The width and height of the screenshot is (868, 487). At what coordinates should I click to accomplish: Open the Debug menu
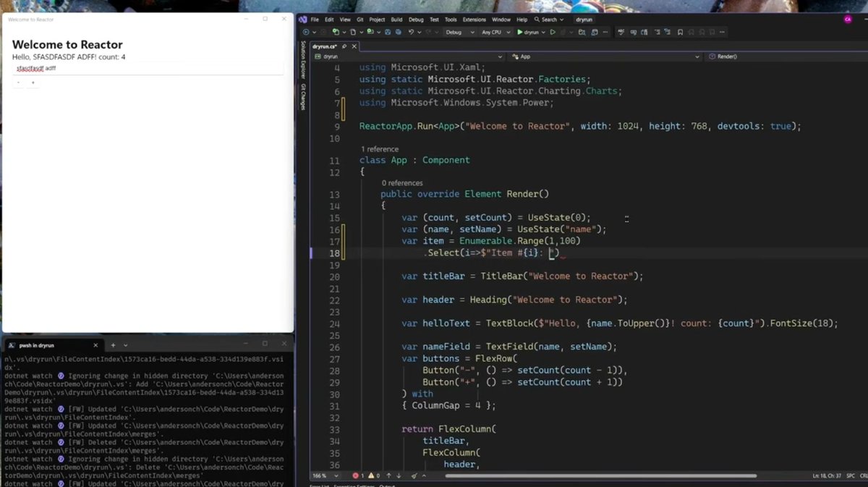point(416,20)
